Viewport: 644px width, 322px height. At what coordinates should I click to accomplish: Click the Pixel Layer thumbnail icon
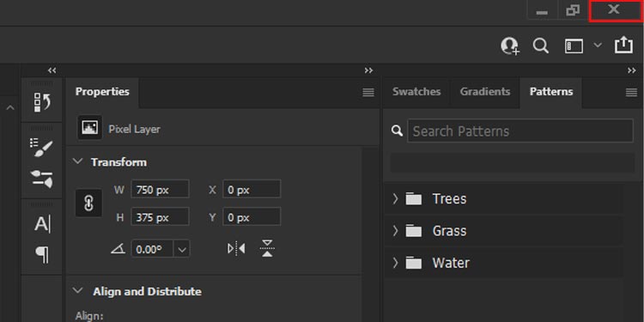coord(89,128)
